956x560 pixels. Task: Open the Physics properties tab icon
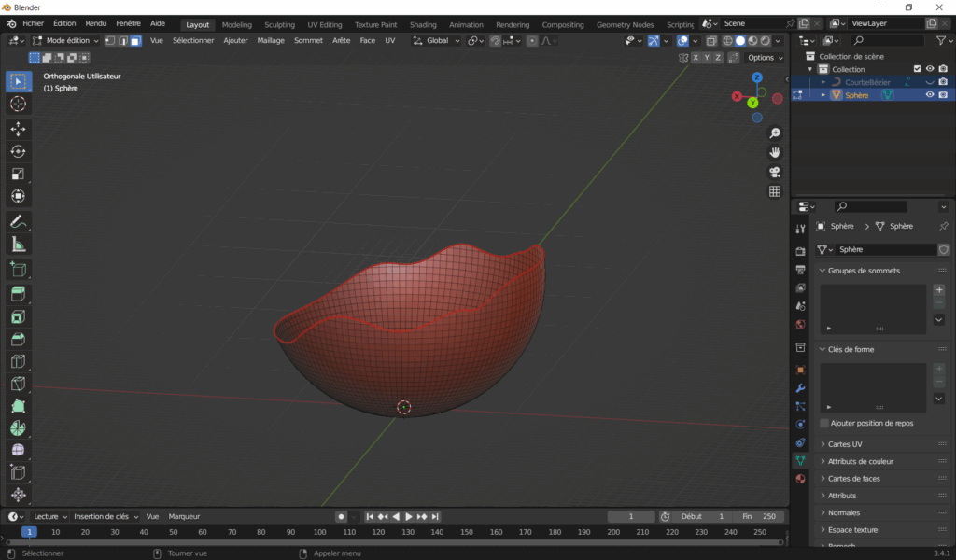[800, 424]
